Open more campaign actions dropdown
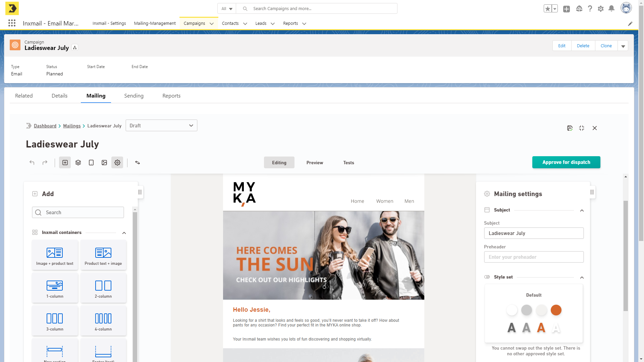The image size is (644, 362). [x=623, y=46]
